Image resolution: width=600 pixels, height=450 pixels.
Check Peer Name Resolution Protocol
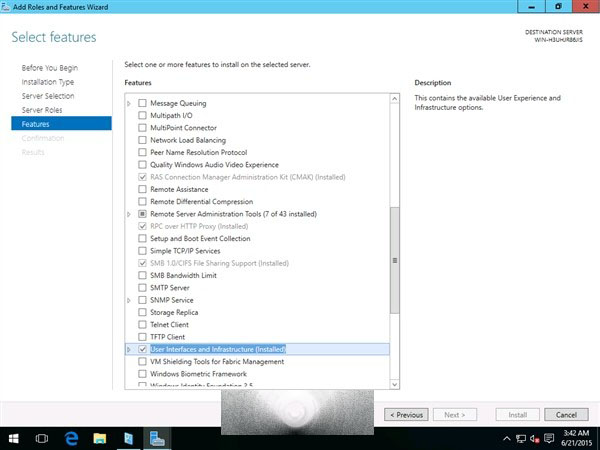point(142,152)
